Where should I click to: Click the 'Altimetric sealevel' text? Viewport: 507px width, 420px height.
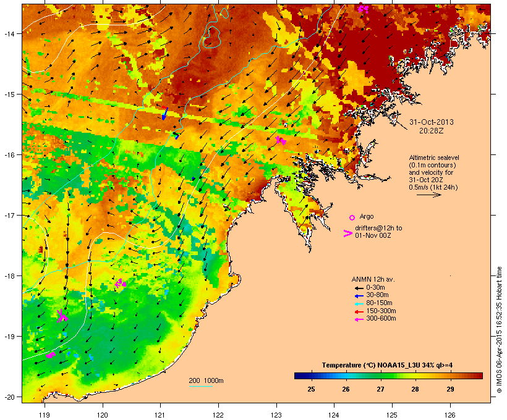click(x=434, y=157)
